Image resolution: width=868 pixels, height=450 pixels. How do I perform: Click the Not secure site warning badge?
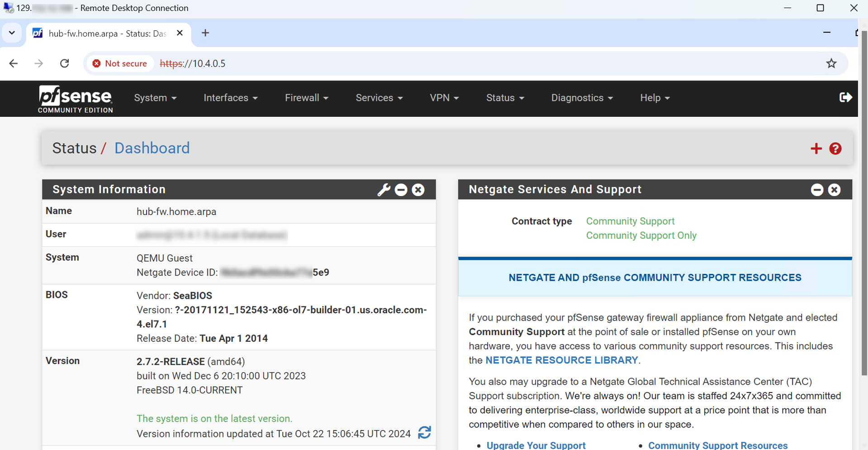(120, 63)
